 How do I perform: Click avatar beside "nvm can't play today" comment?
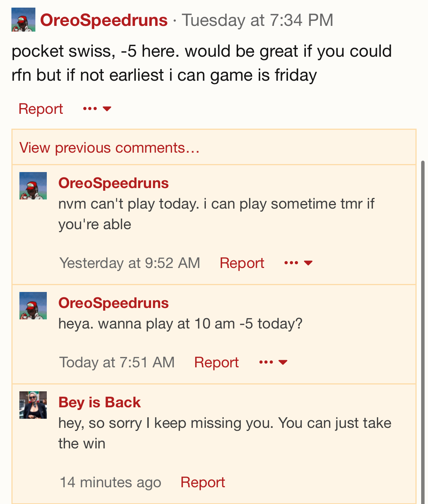[x=33, y=186]
